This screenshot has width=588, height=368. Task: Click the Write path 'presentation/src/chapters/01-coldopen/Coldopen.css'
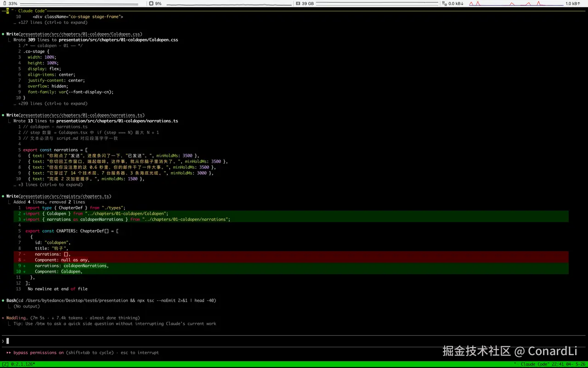pyautogui.click(x=81, y=34)
